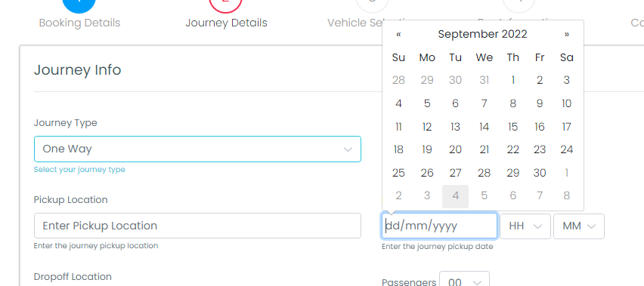The height and width of the screenshot is (286, 644).
Task: Pick September 30 in the calendar
Action: click(539, 174)
